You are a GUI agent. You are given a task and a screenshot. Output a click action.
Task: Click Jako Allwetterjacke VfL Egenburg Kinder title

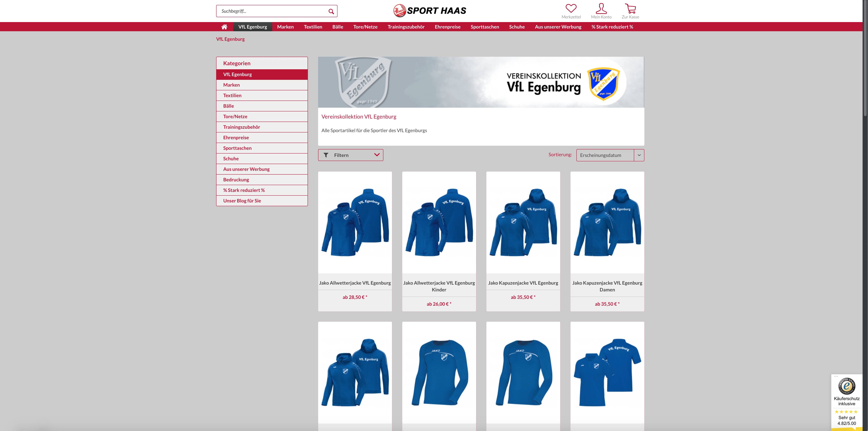pos(439,286)
